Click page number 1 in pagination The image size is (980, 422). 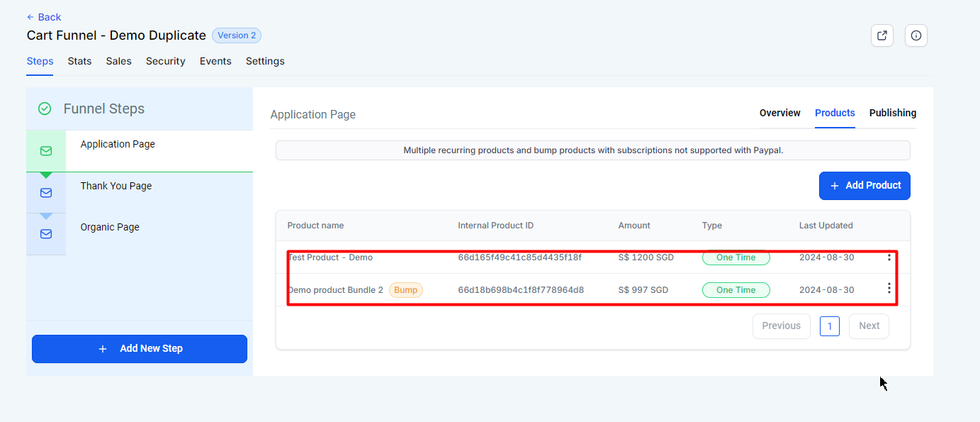tap(830, 326)
